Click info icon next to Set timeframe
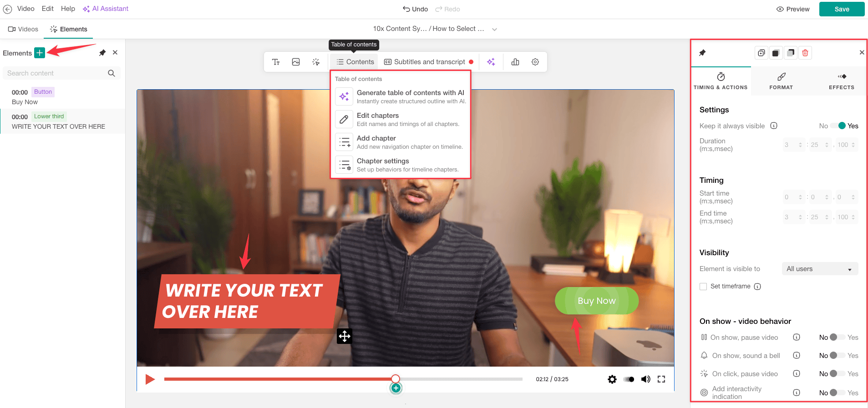This screenshot has width=868, height=408. click(757, 287)
